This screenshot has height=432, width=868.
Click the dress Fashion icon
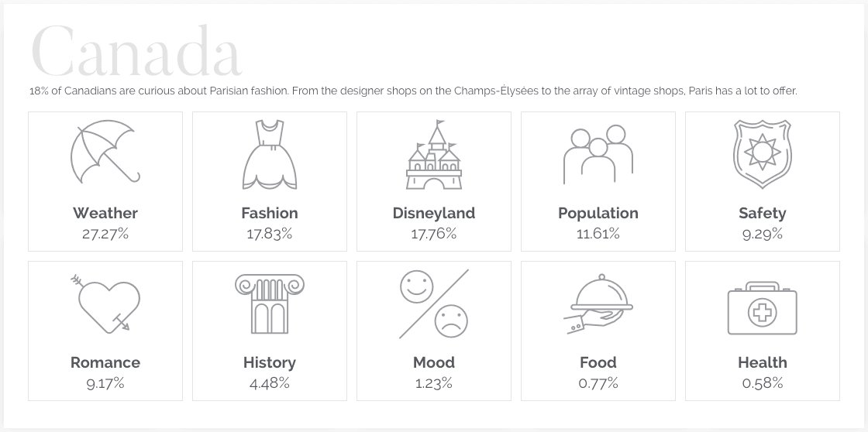pyautogui.click(x=270, y=154)
